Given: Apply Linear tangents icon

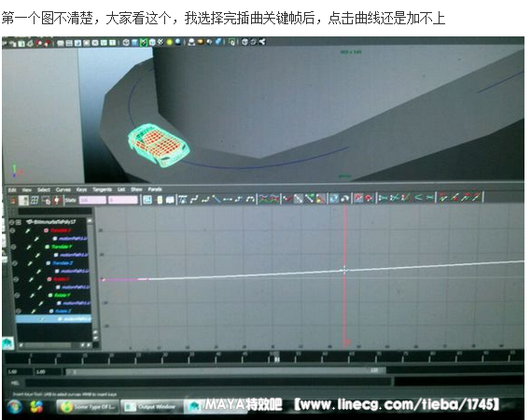Looking at the screenshot, I should point(217,200).
